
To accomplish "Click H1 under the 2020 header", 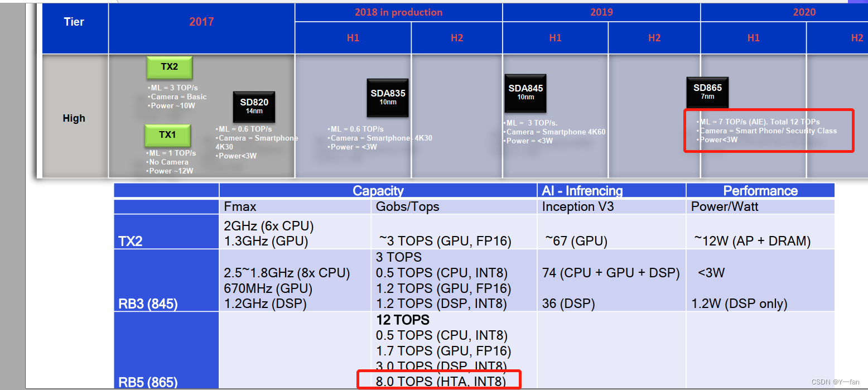I will 754,38.
